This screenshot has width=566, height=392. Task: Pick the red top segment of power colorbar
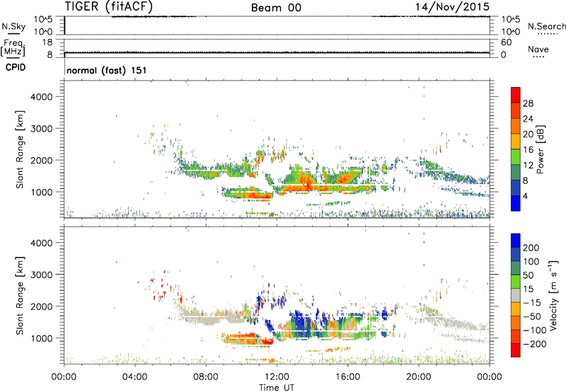tap(516, 95)
